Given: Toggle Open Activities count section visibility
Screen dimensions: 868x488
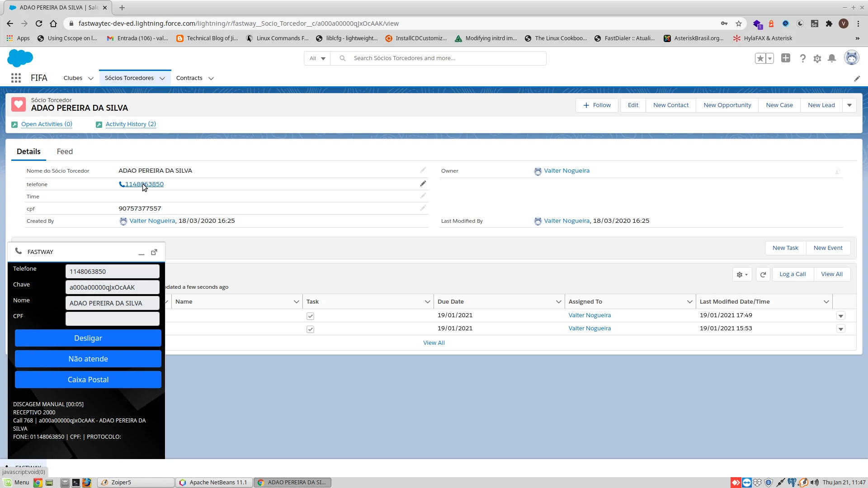Looking at the screenshot, I should 47,124.
